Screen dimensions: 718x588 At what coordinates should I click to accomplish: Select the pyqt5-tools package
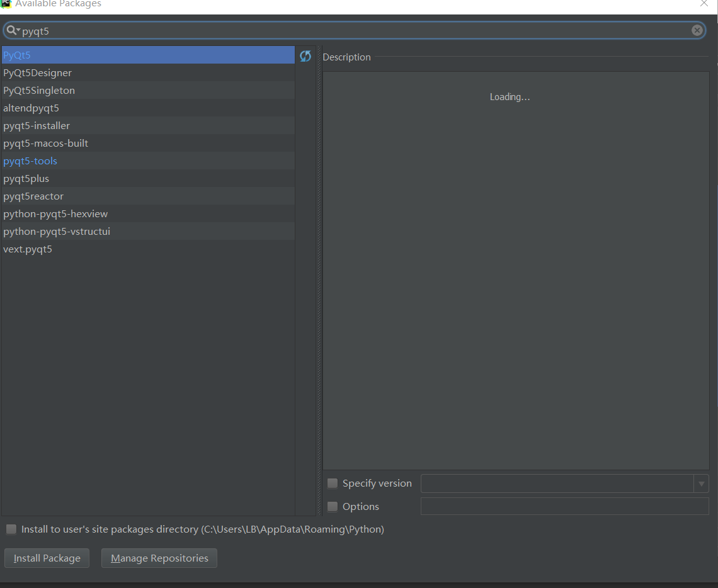30,161
